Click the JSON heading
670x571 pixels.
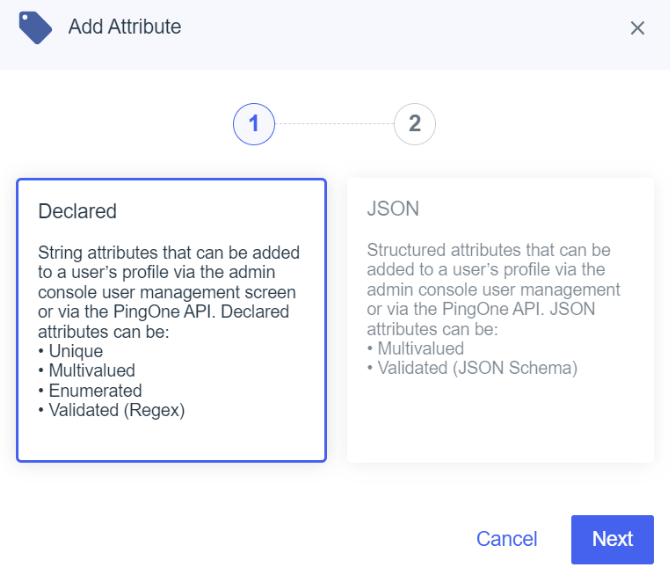coord(393,209)
